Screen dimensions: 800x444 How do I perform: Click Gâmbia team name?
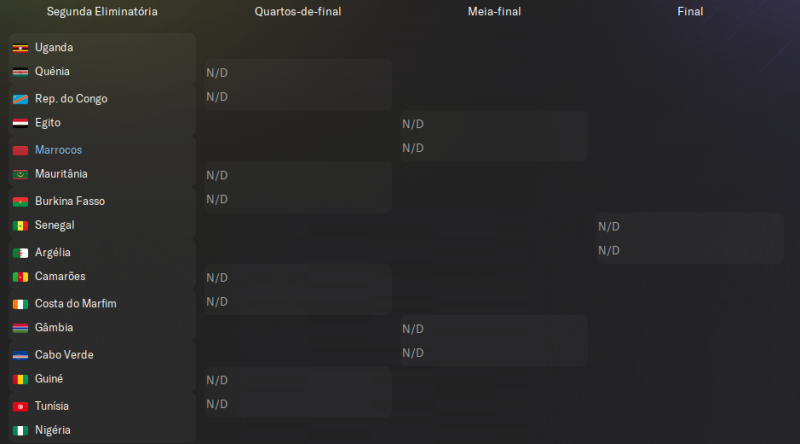coord(54,328)
